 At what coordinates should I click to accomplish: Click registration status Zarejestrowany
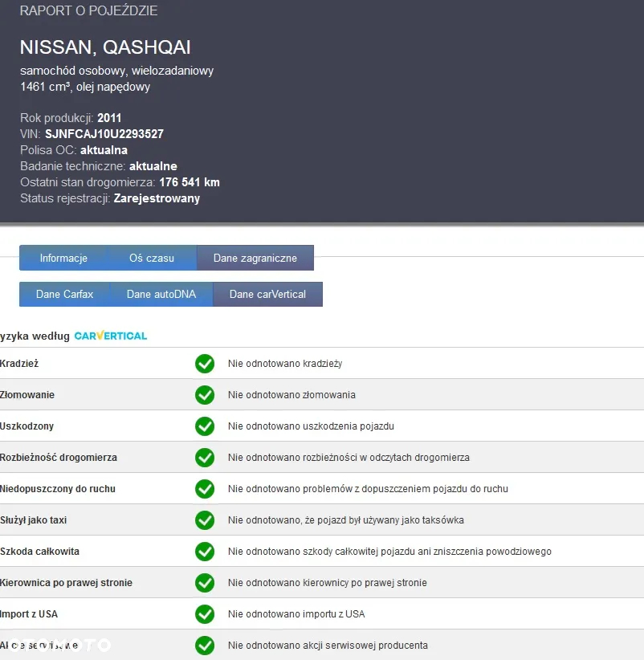(157, 198)
